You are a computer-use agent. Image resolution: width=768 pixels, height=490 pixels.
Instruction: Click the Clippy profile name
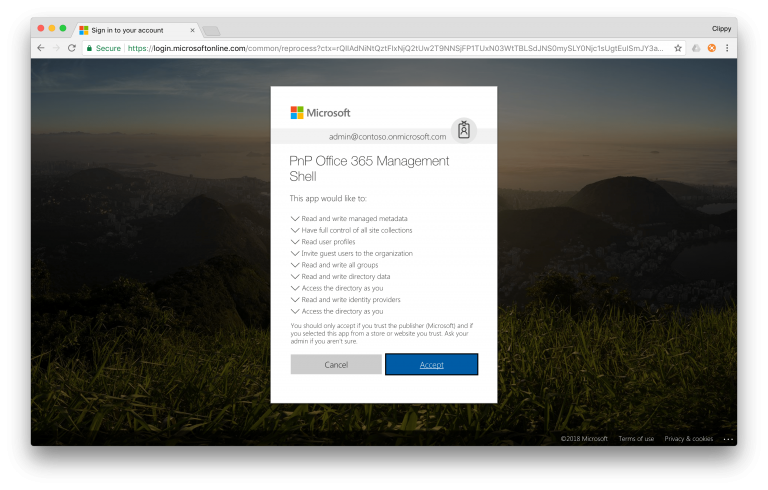point(721,29)
